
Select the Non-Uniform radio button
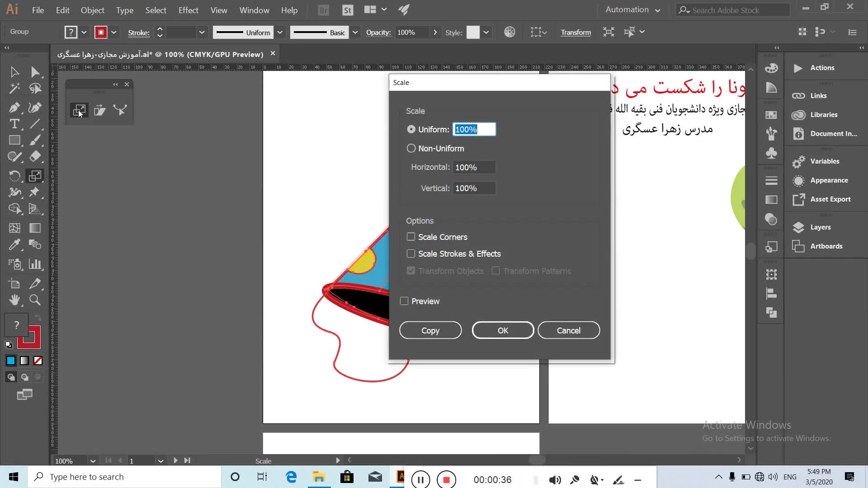click(411, 149)
